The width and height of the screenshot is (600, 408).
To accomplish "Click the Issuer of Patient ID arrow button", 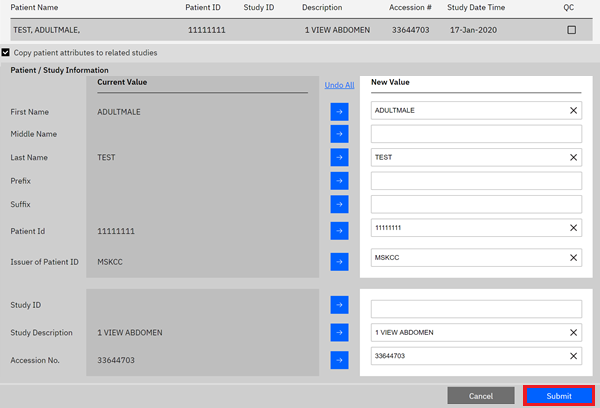I will point(340,262).
